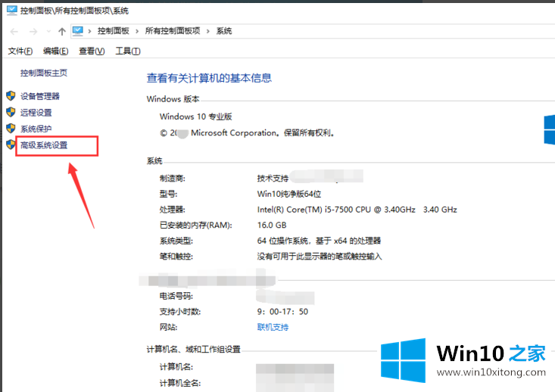Expand chevron after 控制面板 breadcrumb
The image size is (555, 392).
coord(137,31)
